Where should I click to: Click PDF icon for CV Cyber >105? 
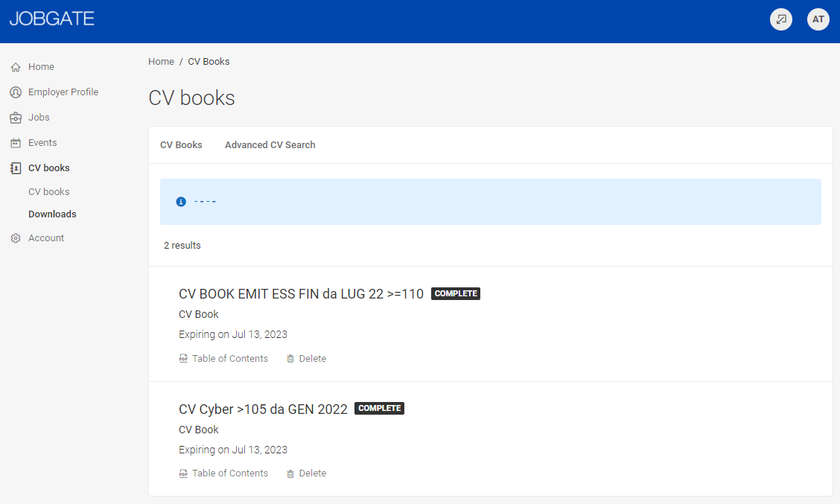point(183,473)
